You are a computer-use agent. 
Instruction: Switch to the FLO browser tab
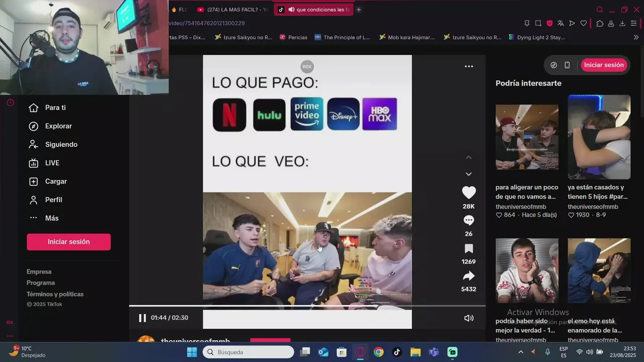180,10
